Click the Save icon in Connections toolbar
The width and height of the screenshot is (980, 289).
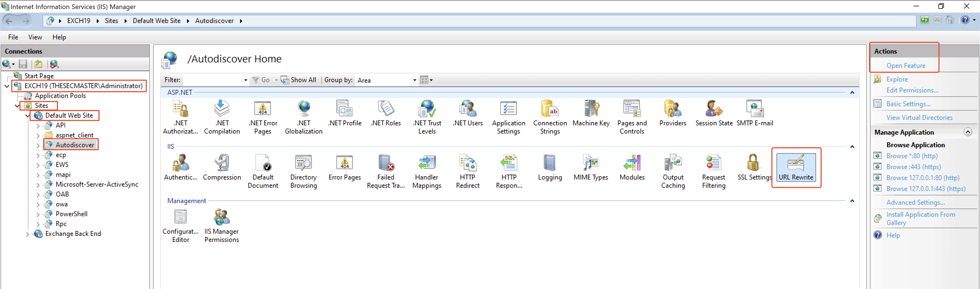(x=23, y=64)
